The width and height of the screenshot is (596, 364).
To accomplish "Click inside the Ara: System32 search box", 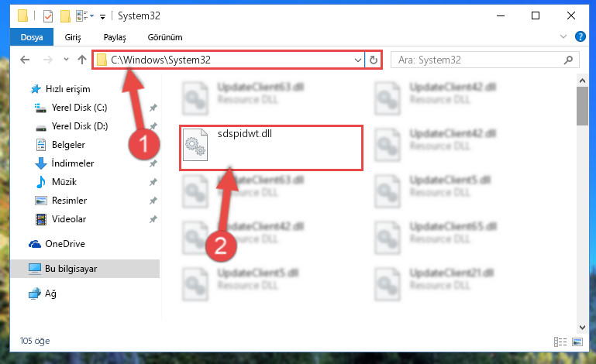I will click(479, 60).
